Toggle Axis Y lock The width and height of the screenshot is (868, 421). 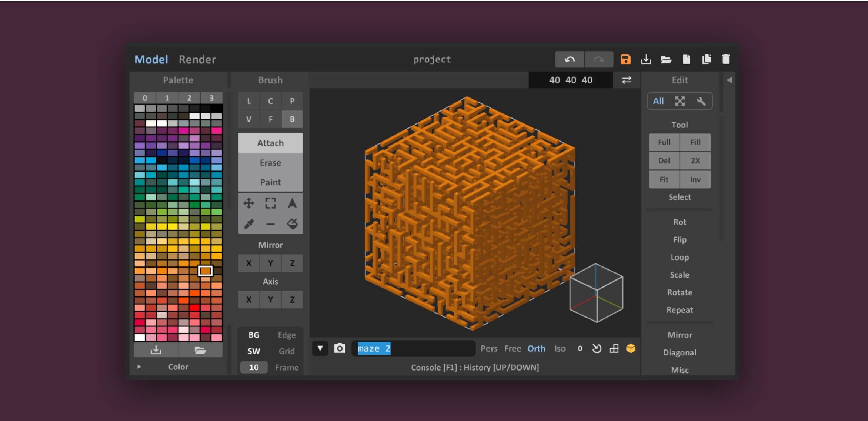(270, 299)
